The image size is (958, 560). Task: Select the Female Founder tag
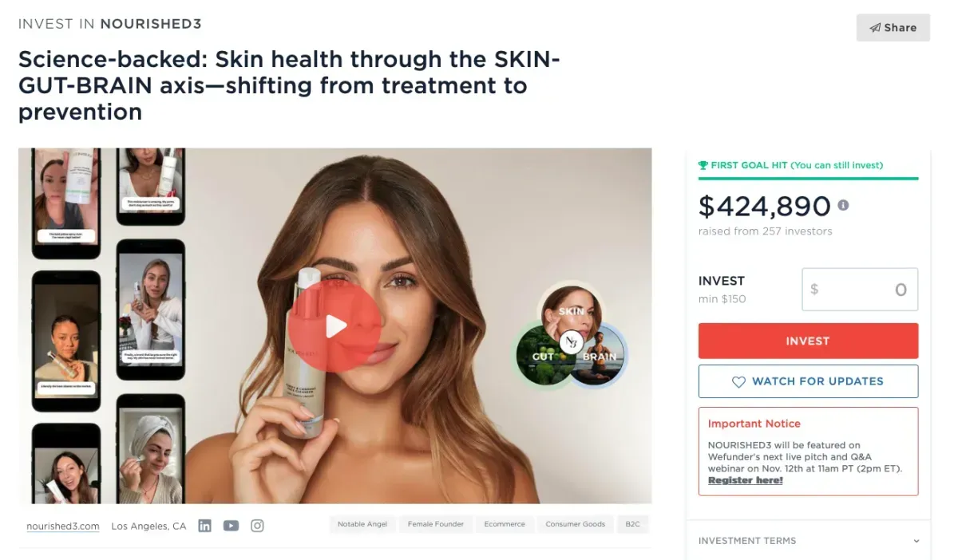[436, 524]
